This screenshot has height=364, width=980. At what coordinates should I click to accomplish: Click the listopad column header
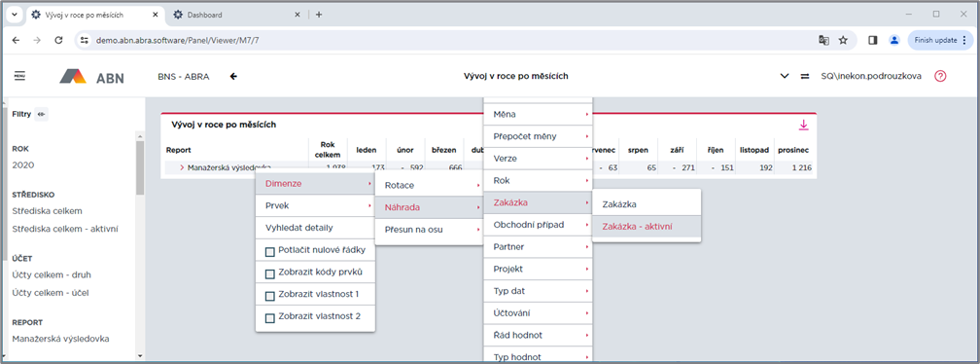click(754, 150)
